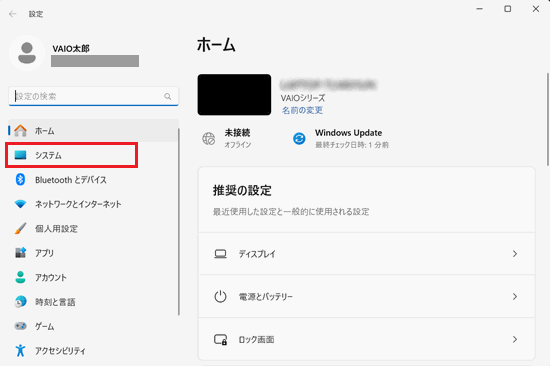Screen dimensions: 550x366
Task: Maximize the Settings window
Action: [x=508, y=9]
